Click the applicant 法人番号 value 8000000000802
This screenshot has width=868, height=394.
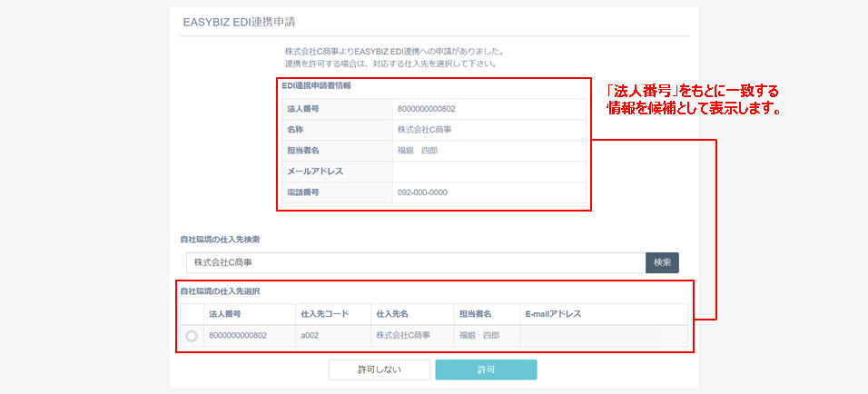pyautogui.click(x=426, y=109)
